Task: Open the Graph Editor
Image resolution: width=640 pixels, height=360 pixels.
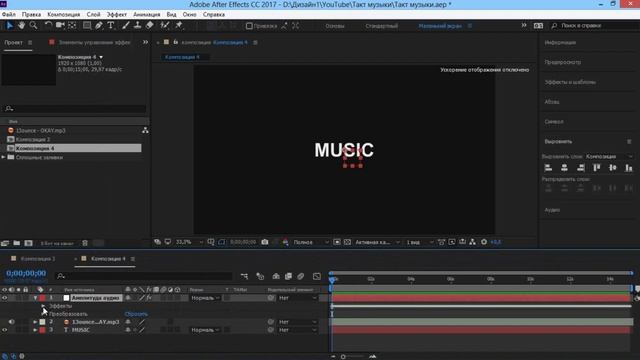Action: [x=317, y=276]
